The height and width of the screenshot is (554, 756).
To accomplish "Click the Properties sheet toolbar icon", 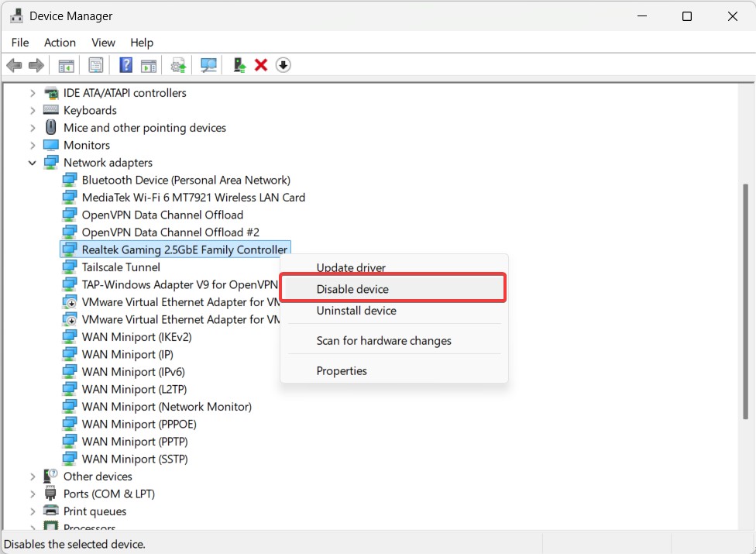I will [x=96, y=65].
